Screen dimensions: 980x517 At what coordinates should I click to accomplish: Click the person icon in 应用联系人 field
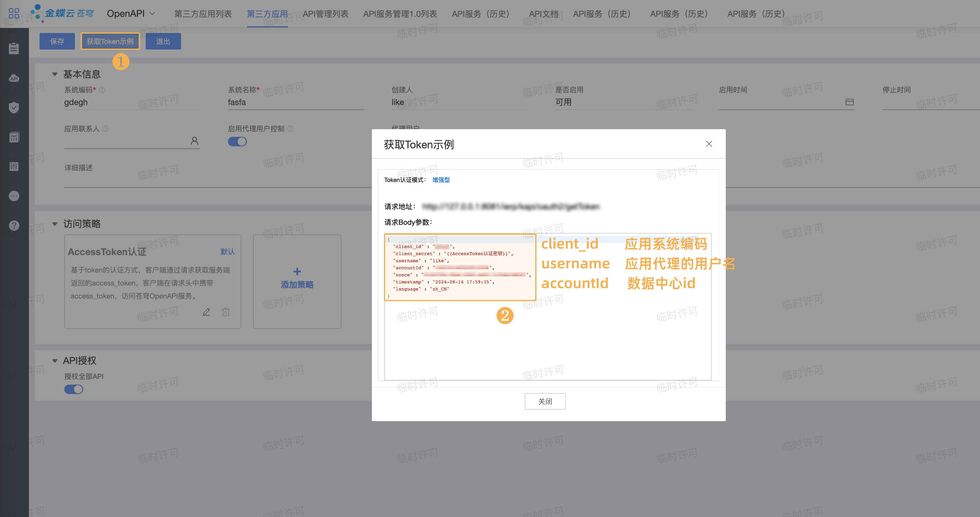(x=194, y=141)
